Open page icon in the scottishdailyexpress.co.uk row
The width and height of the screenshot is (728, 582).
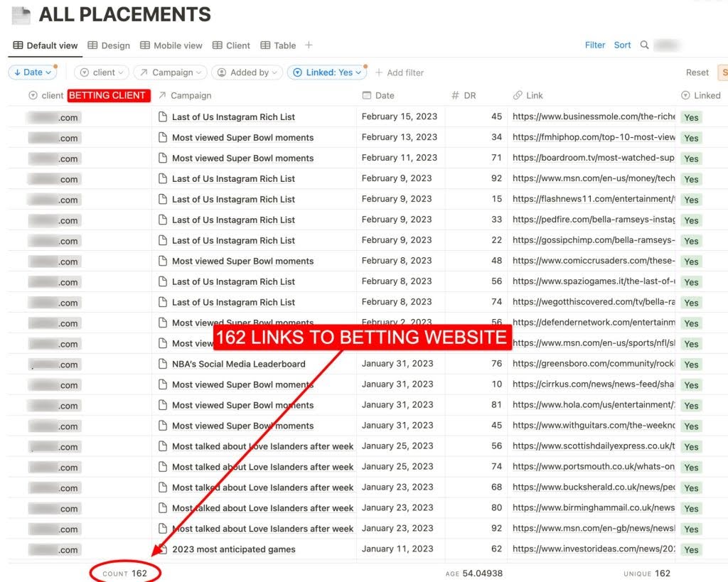163,446
